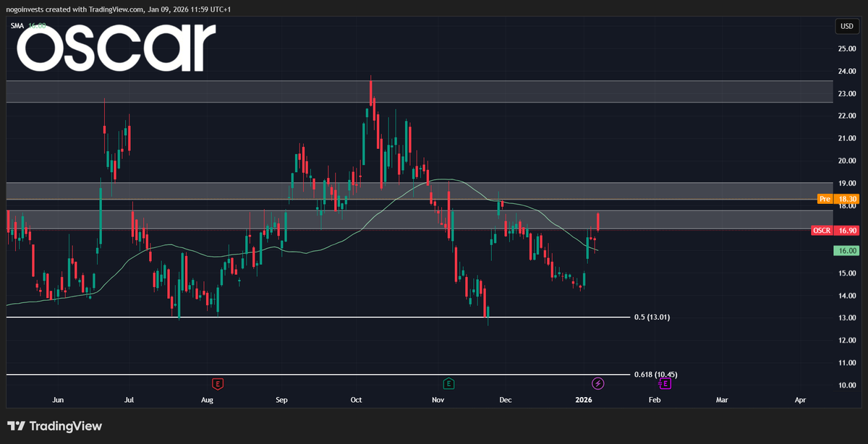The image size is (868, 444).
Task: Click the 22.00 price axis label
Action: point(847,116)
